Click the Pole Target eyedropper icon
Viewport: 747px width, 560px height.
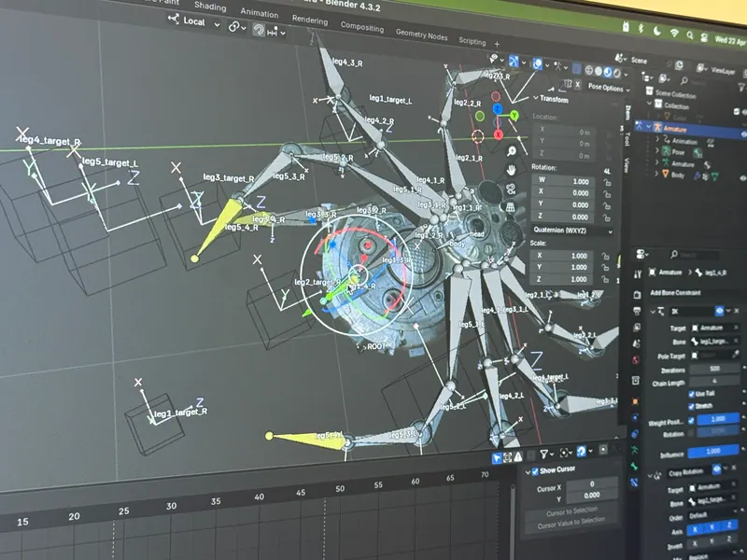coord(737,355)
